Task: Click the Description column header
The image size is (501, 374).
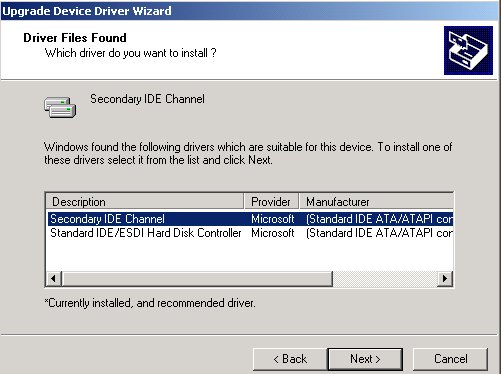Action: [x=145, y=202]
